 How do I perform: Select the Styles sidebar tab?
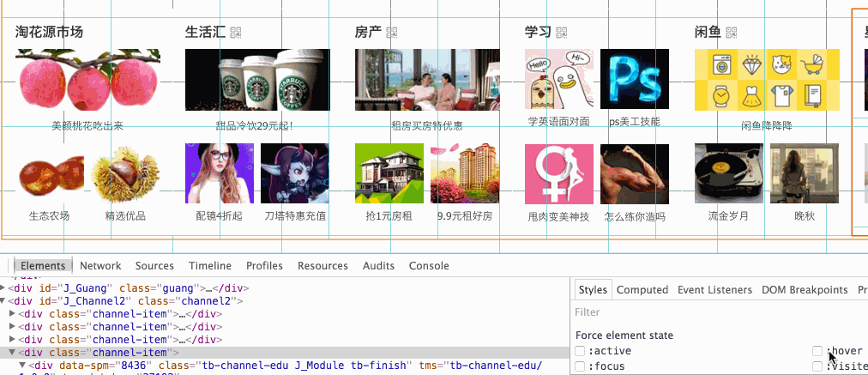click(593, 290)
